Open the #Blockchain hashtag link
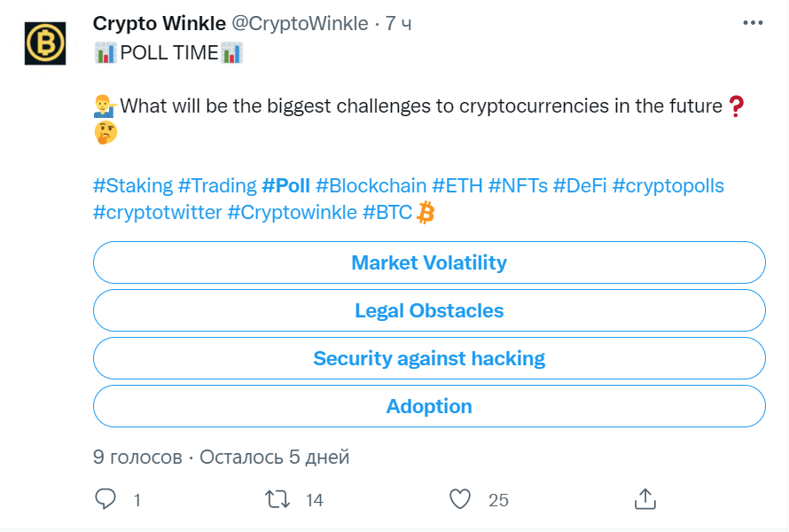This screenshot has width=789, height=532. pos(371,186)
